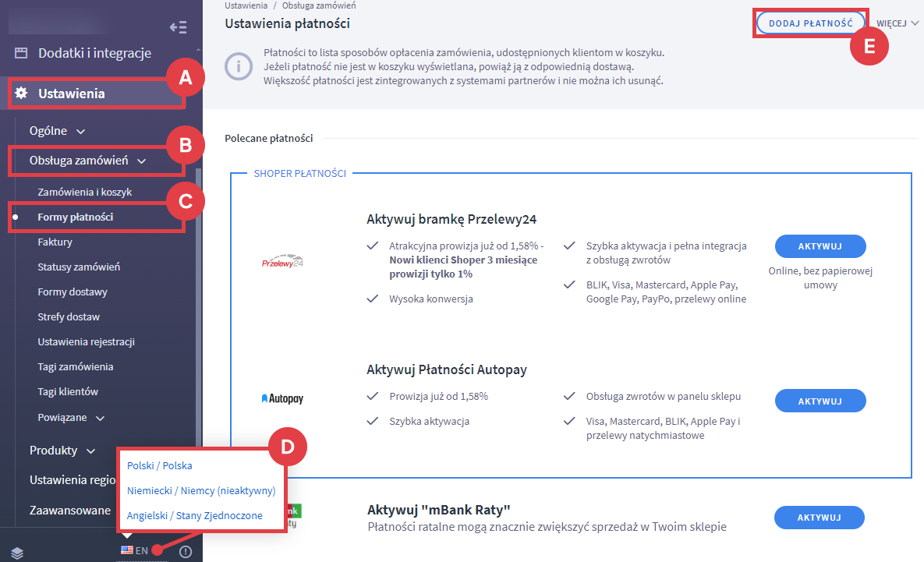Activate the Przelewy24 gateway with Aktywuj
924x562 pixels.
[820, 246]
